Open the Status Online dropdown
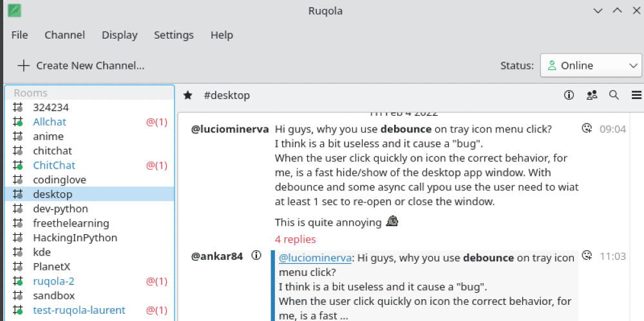The image size is (644, 321). 591,66
